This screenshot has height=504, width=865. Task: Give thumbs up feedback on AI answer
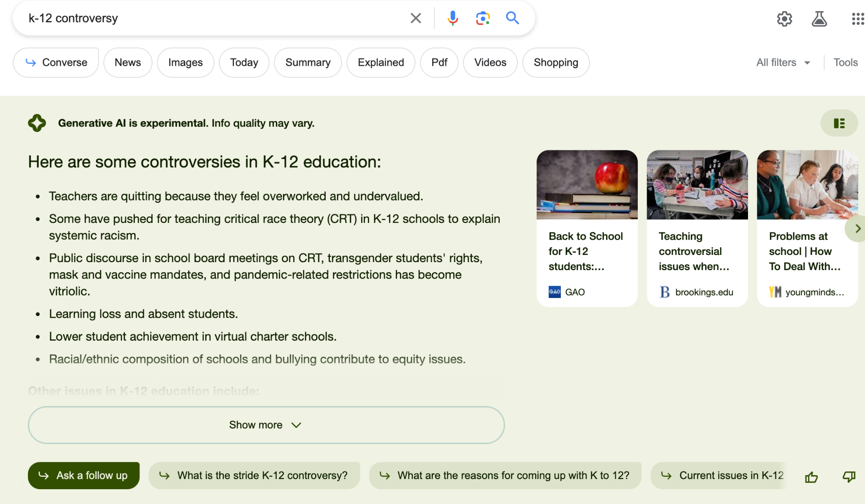click(811, 477)
